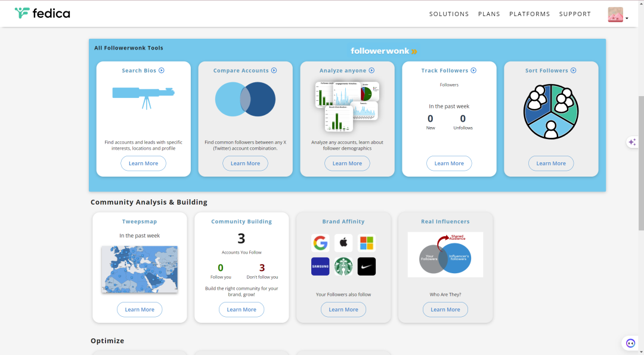Viewport: 644px width, 355px height.
Task: Click the Apple logo in Brand Affinity
Action: click(343, 243)
